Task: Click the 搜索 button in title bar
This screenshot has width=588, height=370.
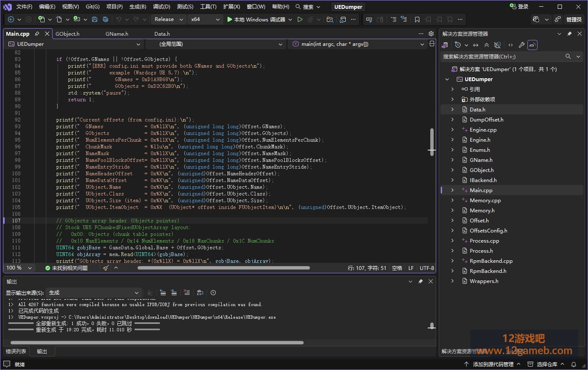Action: click(x=308, y=7)
